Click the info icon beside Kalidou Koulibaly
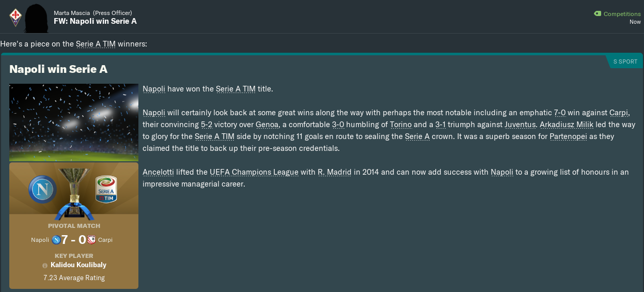 click(45, 265)
